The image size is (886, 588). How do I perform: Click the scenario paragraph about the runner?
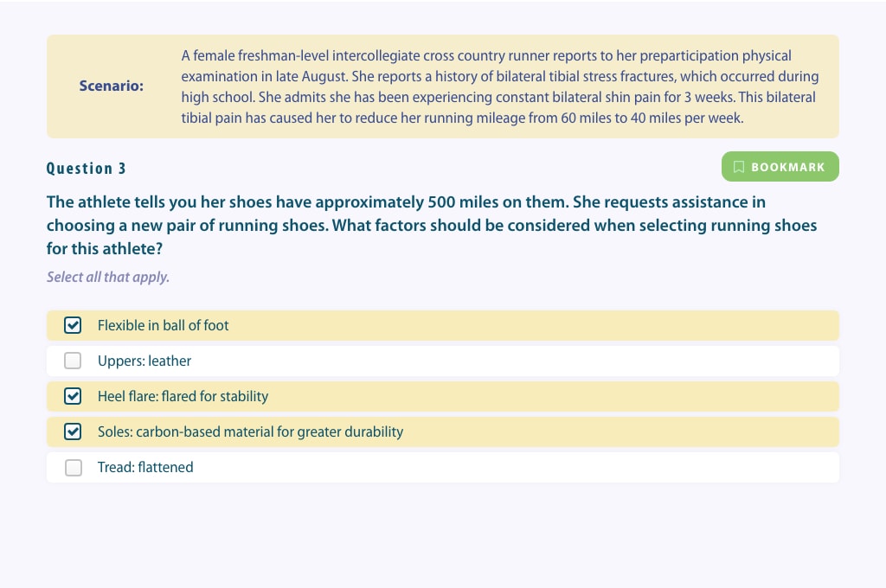coord(499,86)
